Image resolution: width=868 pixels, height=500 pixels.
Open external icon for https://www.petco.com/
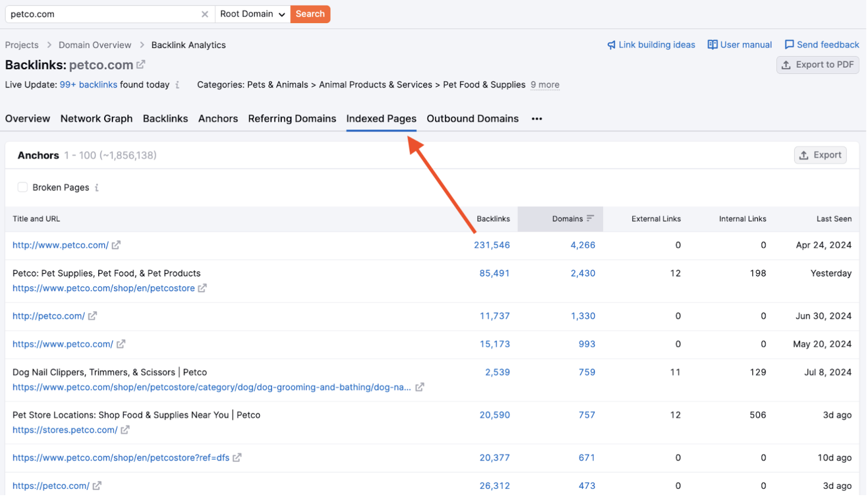pos(121,344)
